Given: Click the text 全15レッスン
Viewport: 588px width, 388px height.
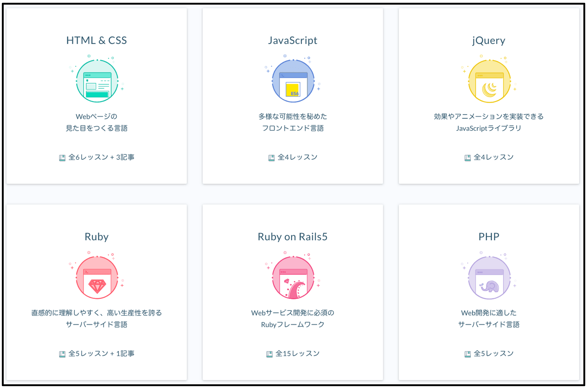Looking at the screenshot, I should (298, 354).
